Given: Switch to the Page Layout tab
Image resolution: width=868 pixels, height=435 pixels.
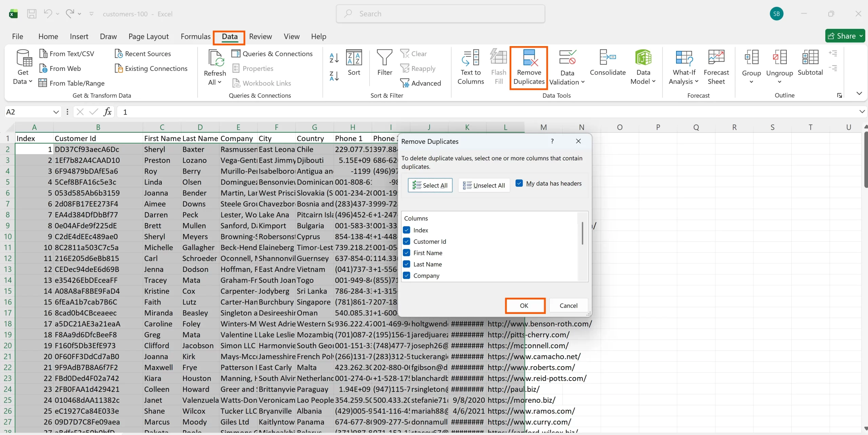Looking at the screenshot, I should (149, 36).
